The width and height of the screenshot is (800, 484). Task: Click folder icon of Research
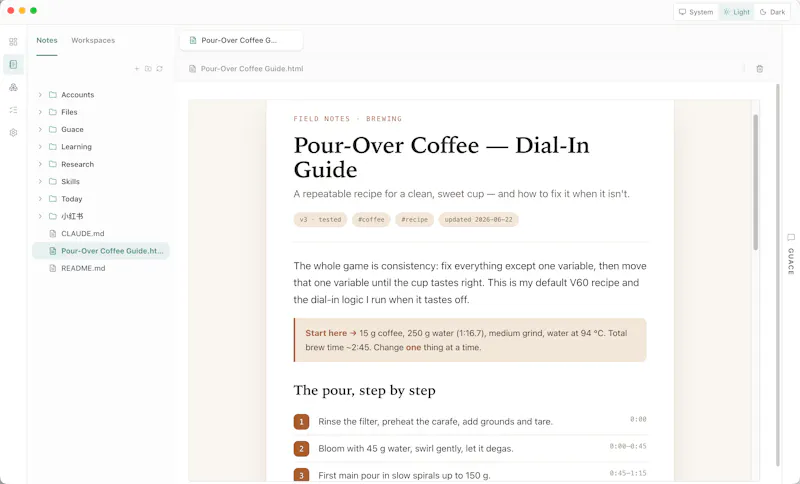click(x=53, y=164)
